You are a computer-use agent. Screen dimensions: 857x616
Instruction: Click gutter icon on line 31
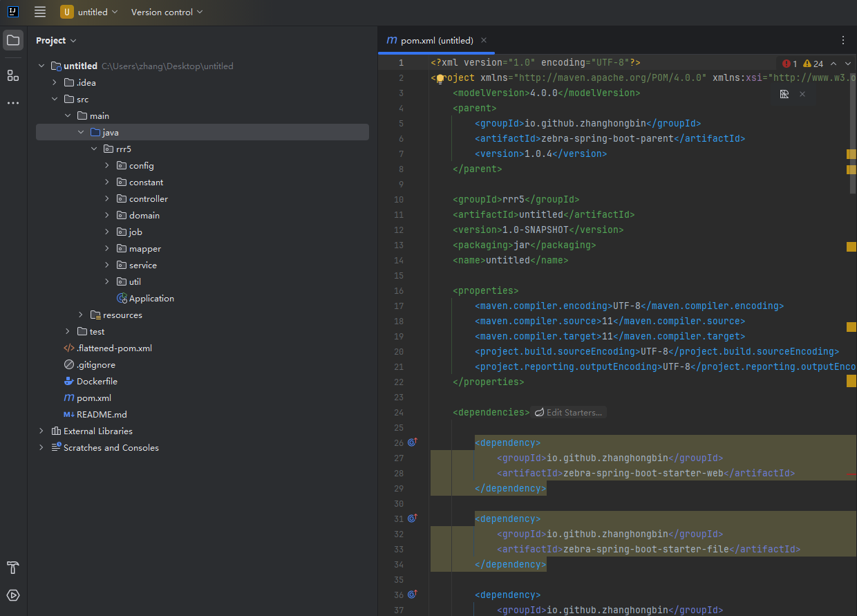tap(413, 519)
